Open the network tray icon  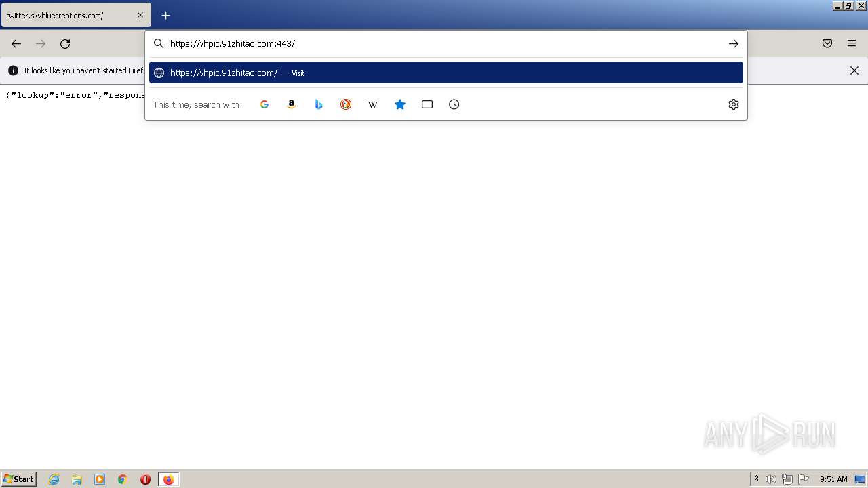click(x=787, y=479)
